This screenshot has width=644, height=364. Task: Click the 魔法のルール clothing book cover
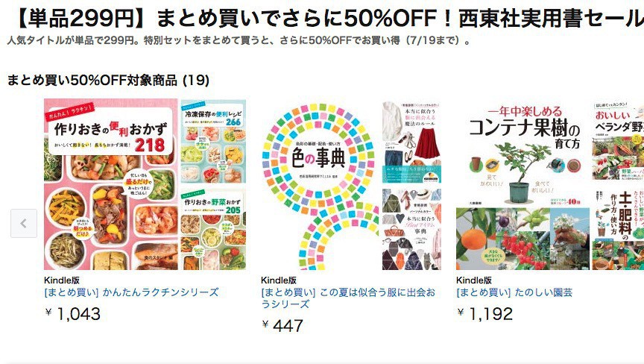point(411,142)
